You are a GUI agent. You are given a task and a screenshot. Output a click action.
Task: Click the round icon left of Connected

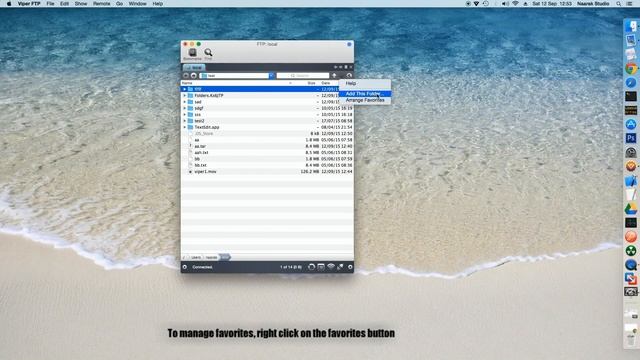(185, 267)
